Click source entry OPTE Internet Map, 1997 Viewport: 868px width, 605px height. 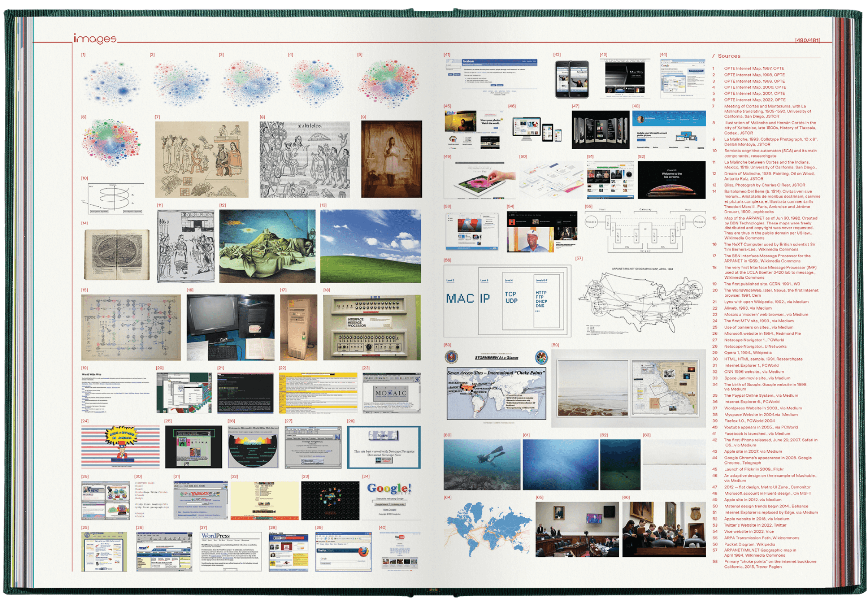[x=753, y=69]
